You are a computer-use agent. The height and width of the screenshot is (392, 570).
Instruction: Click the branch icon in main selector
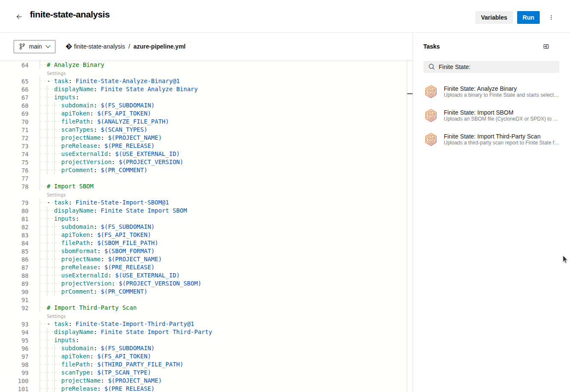point(22,46)
